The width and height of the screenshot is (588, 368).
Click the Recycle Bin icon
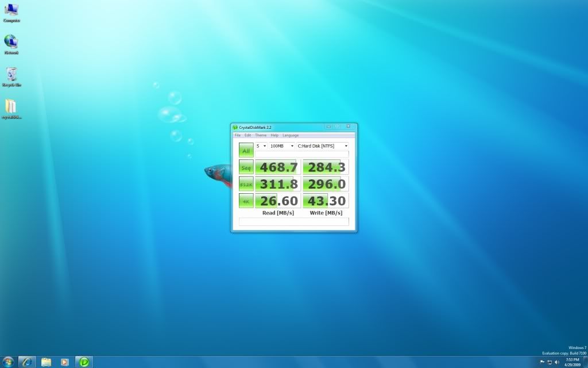click(x=11, y=75)
